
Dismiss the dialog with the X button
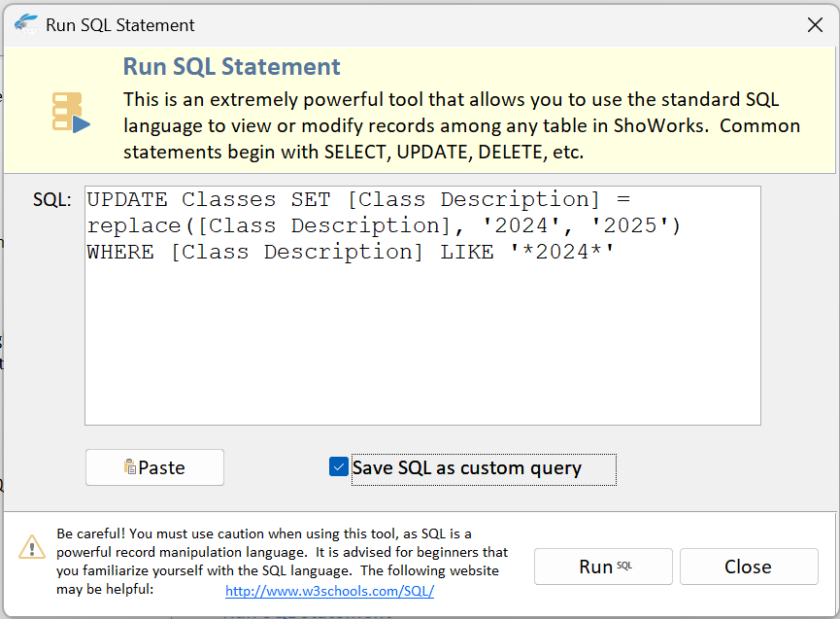[815, 24]
